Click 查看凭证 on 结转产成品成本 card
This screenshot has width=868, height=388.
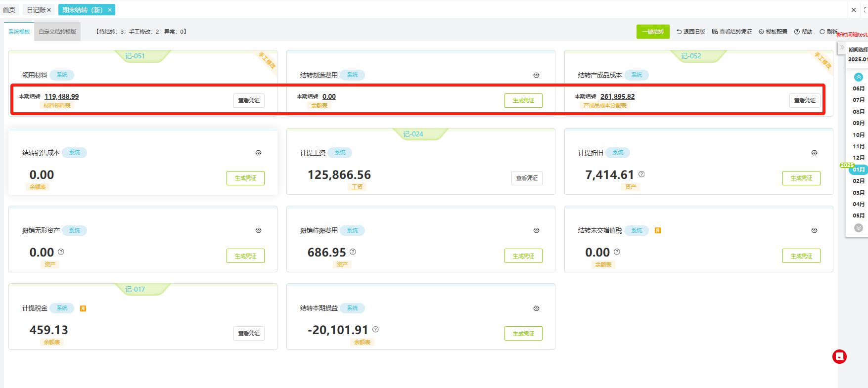(805, 100)
